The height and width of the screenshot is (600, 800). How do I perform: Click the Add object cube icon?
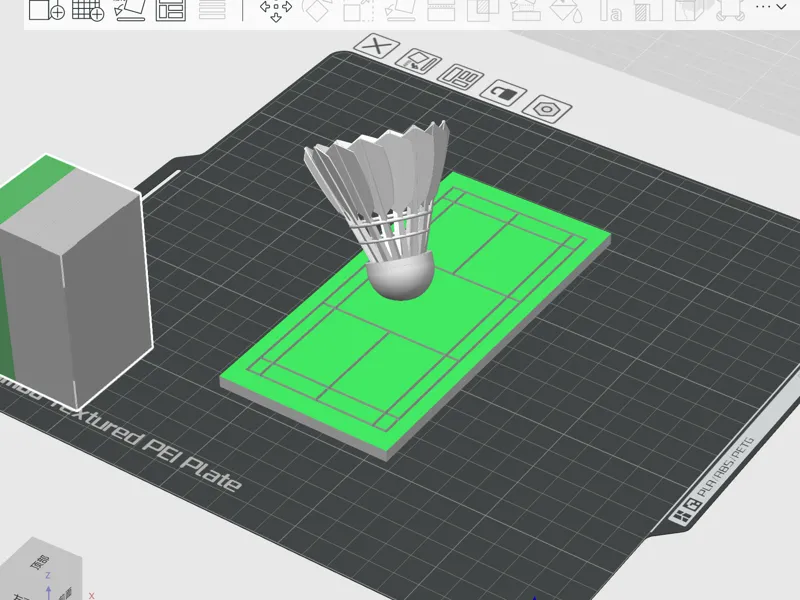tap(46, 10)
